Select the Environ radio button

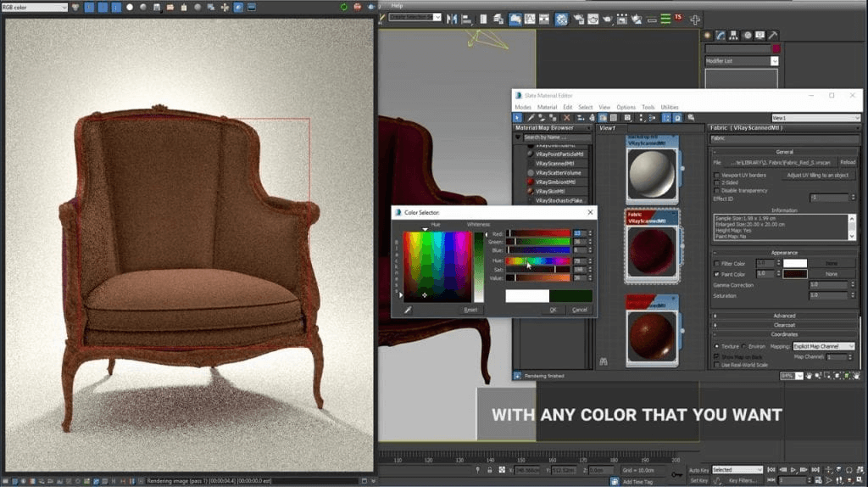point(743,346)
